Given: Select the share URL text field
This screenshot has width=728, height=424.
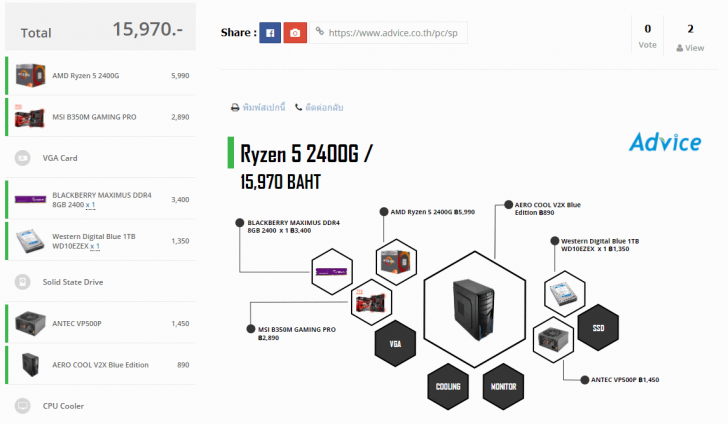Looking at the screenshot, I should [388, 33].
